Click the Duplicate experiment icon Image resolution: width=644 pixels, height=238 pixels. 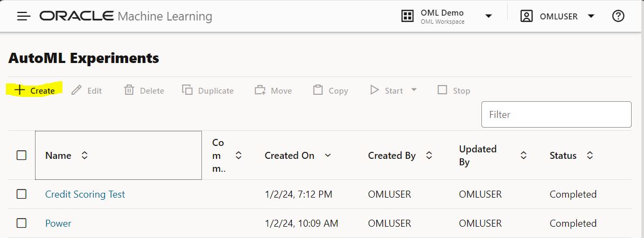[x=187, y=90]
